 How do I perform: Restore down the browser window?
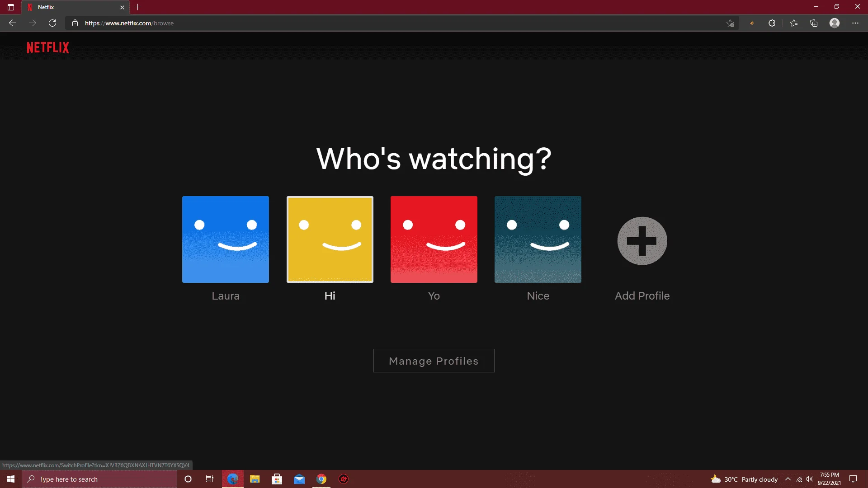coord(837,7)
